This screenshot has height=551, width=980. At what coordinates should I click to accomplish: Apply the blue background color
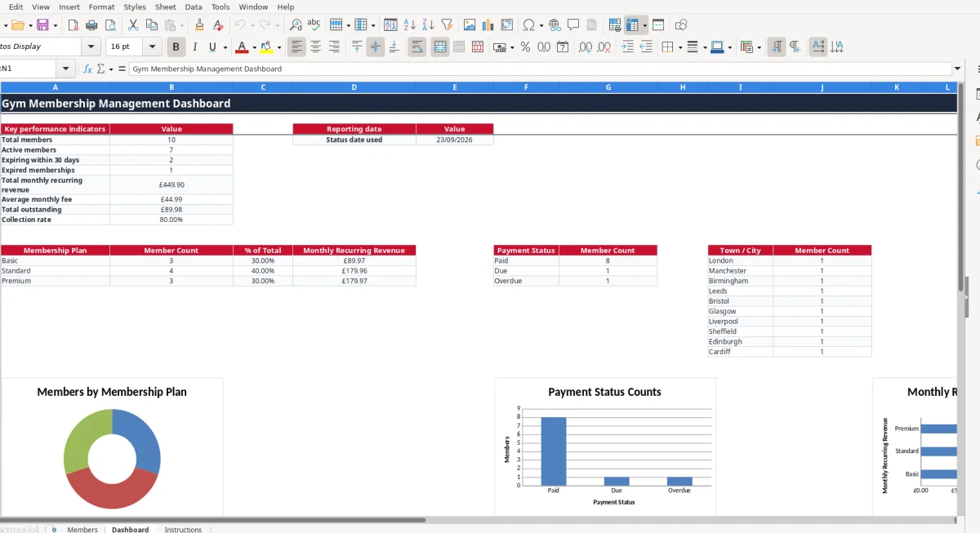[716, 47]
